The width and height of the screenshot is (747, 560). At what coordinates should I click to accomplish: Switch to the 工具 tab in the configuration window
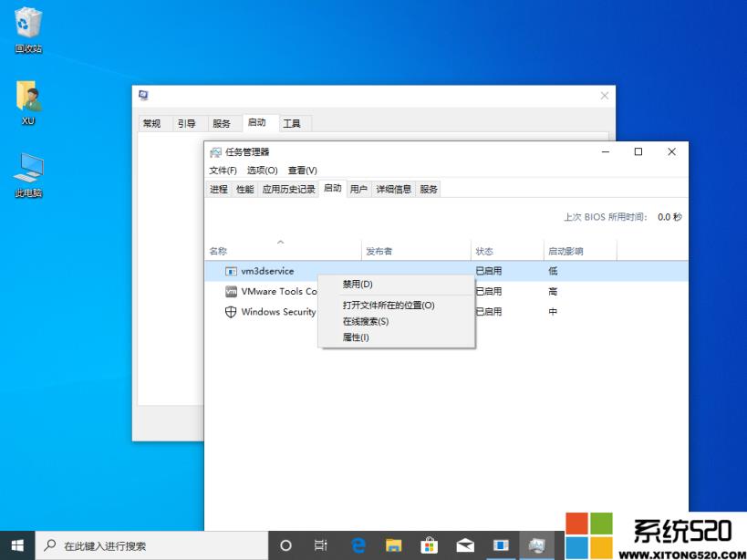294,123
